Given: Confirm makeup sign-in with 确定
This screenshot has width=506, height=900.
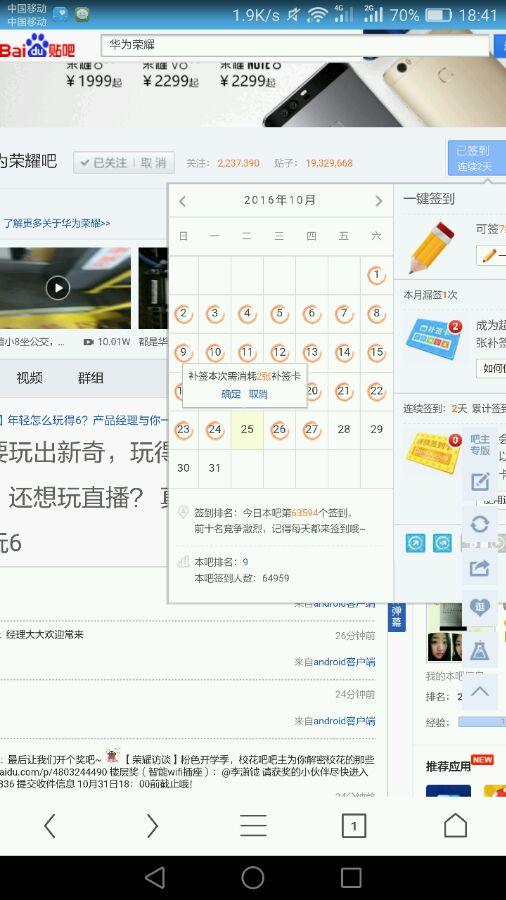Looking at the screenshot, I should (x=231, y=394).
